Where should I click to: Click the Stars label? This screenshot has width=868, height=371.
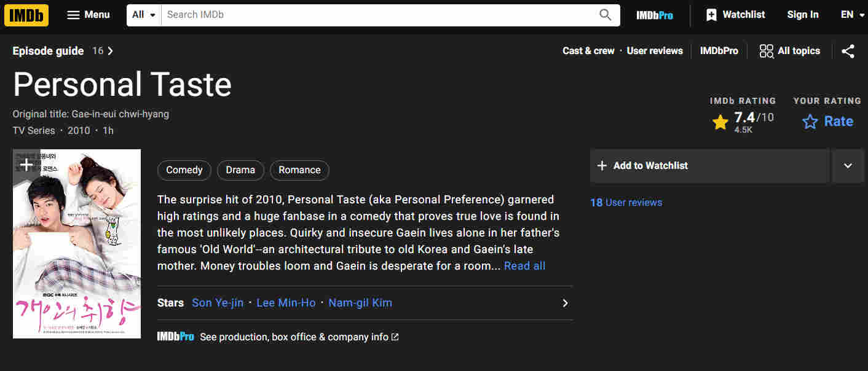[x=170, y=303]
